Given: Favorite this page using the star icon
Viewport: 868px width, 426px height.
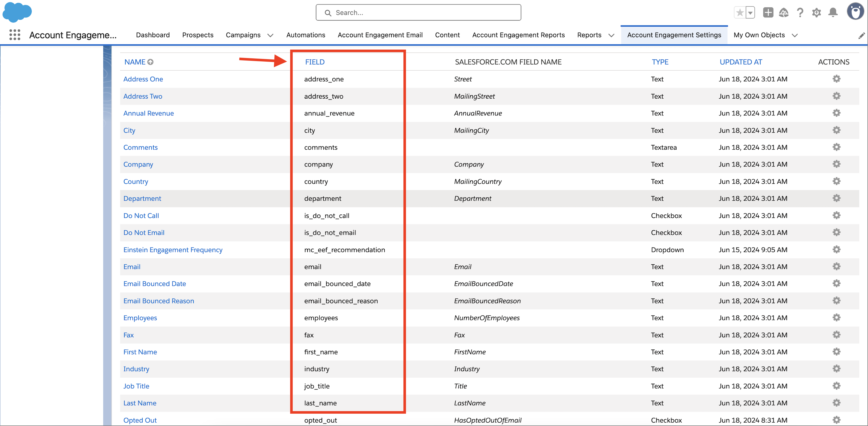Looking at the screenshot, I should pos(740,12).
